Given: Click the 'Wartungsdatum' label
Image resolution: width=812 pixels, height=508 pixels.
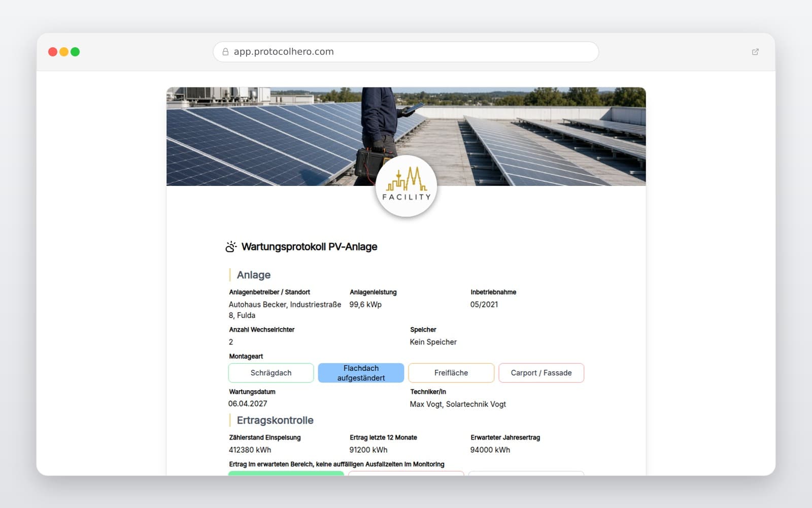Looking at the screenshot, I should tap(252, 392).
